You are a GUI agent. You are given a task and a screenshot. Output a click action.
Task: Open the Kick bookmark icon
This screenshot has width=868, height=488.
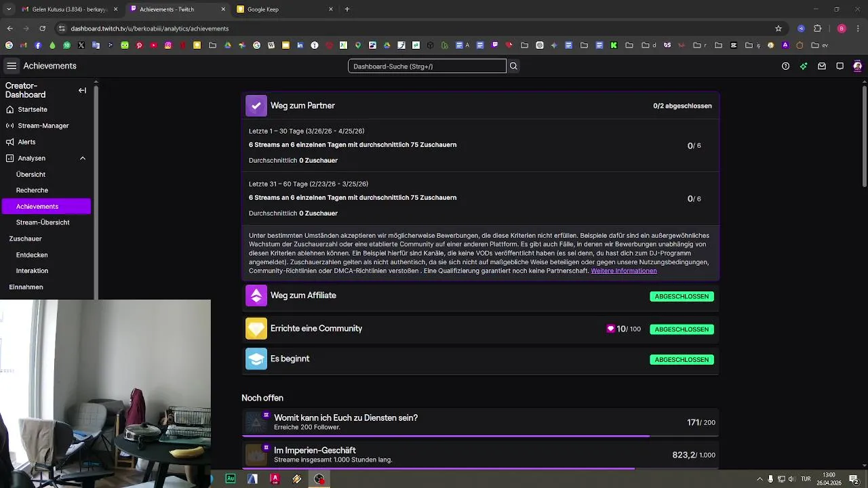click(x=614, y=45)
